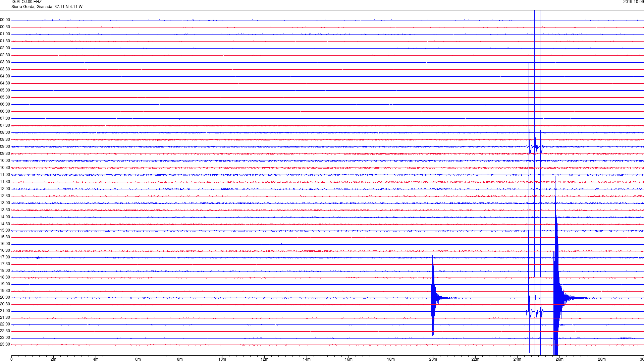The image size is (644, 362).
Task: Select the 13:00 trace time label
Action: click(5, 203)
